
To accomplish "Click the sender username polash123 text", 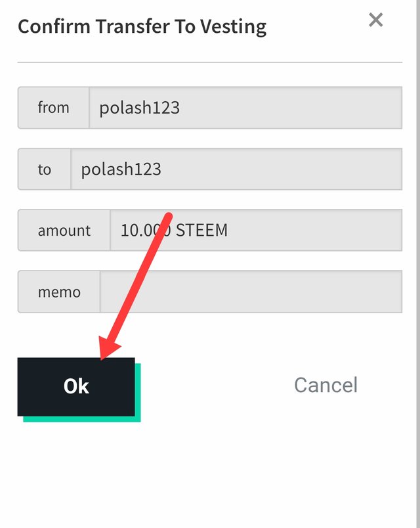I will point(139,108).
